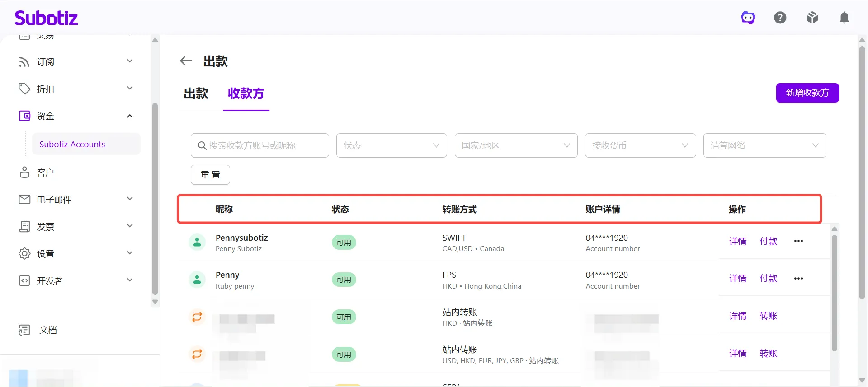The height and width of the screenshot is (387, 868).
Task: Collapse the 资金 menu
Action: [130, 116]
